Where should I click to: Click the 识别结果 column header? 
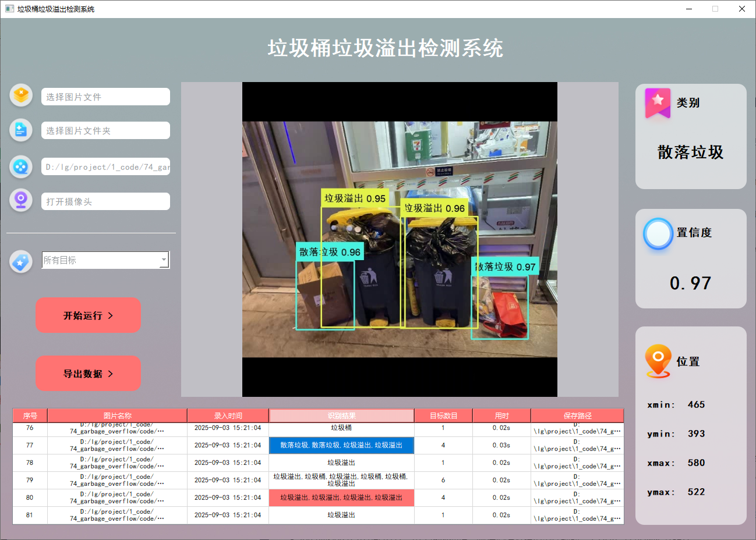[x=341, y=415]
